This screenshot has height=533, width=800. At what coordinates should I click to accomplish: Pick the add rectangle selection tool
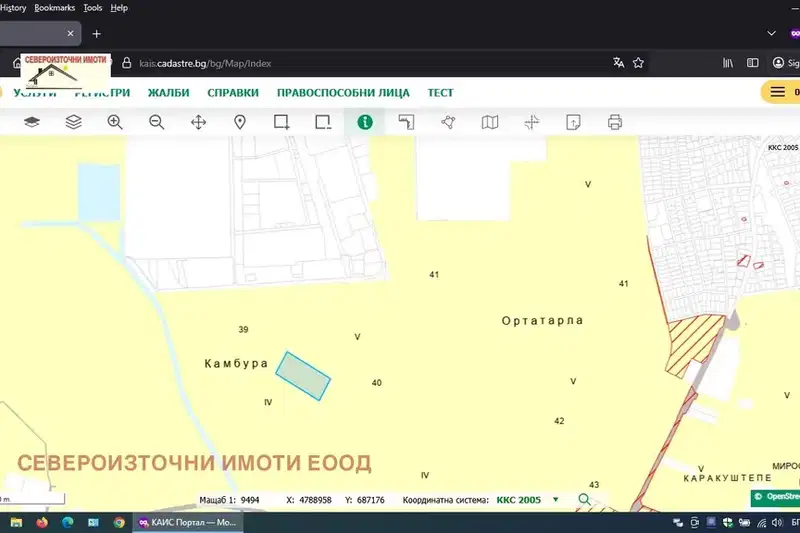coord(282,122)
